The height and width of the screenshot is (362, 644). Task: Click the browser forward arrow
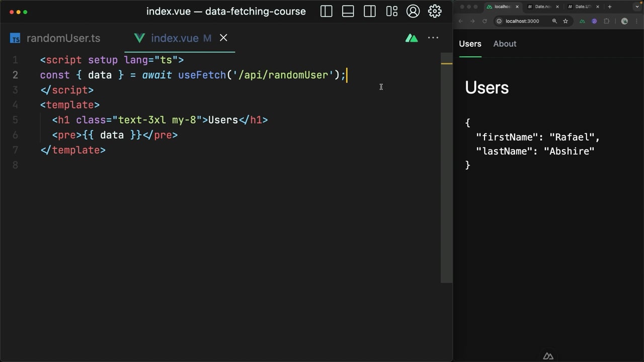click(472, 21)
